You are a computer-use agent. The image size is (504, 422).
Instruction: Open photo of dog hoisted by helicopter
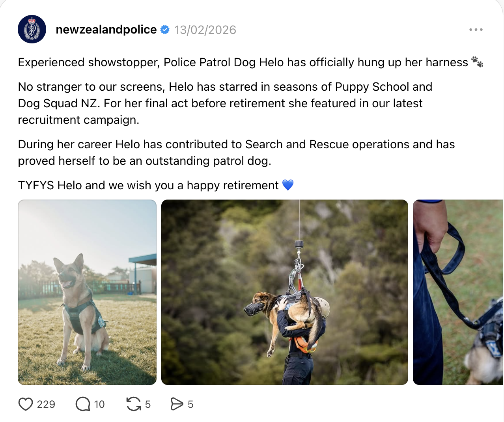pos(285,292)
